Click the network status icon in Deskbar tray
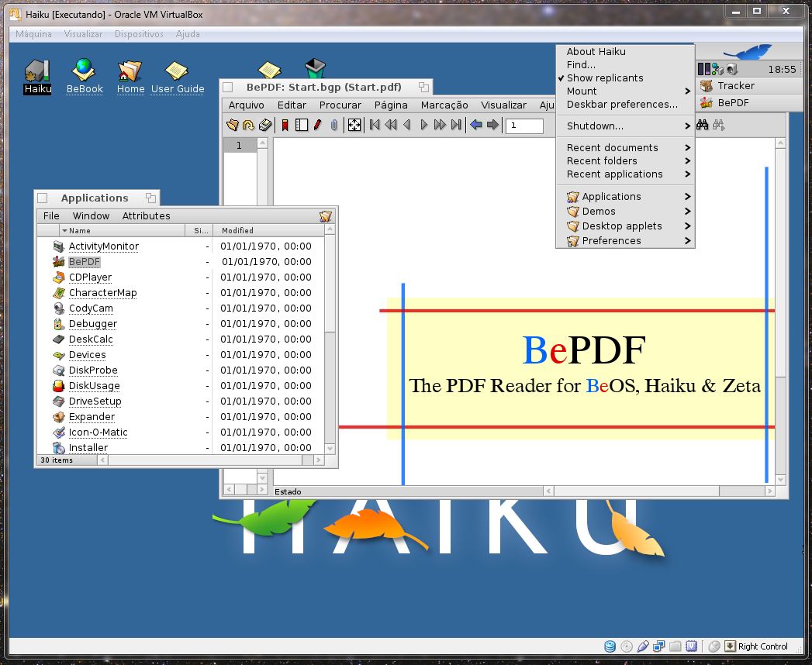 point(717,69)
